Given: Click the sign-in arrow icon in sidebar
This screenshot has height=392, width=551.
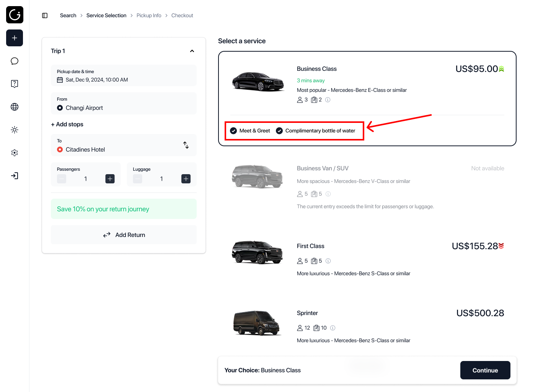Looking at the screenshot, I should [x=15, y=176].
